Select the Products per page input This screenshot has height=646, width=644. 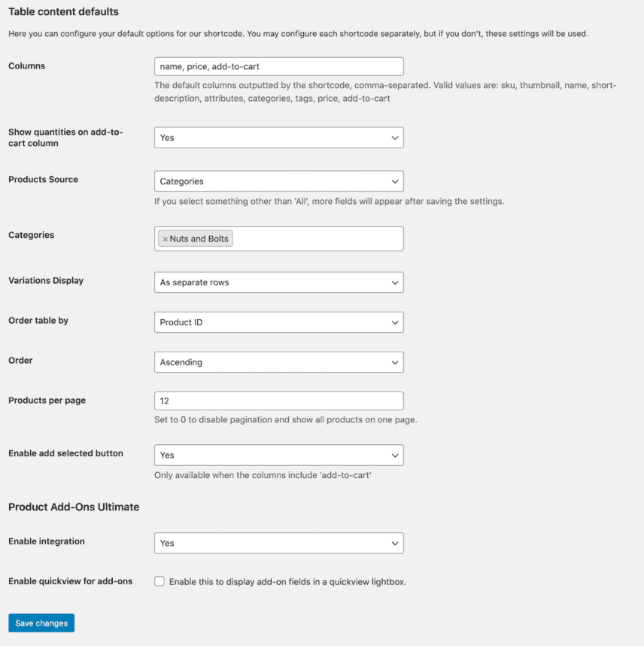[278, 401]
